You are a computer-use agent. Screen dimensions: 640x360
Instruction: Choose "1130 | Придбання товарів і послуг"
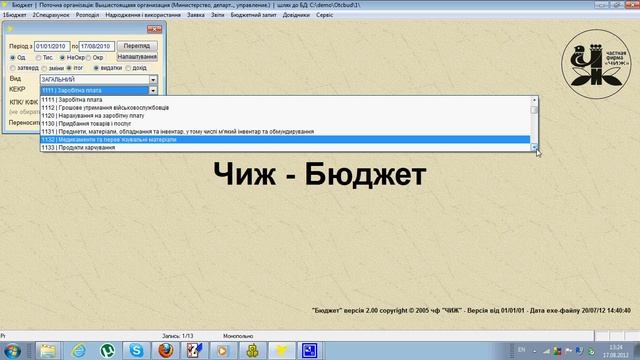285,123
